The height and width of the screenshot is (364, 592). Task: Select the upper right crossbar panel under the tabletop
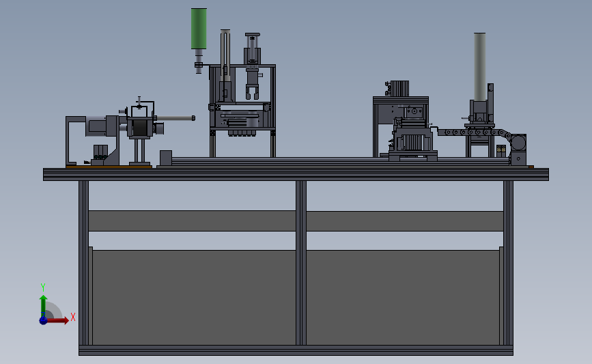tap(405, 221)
